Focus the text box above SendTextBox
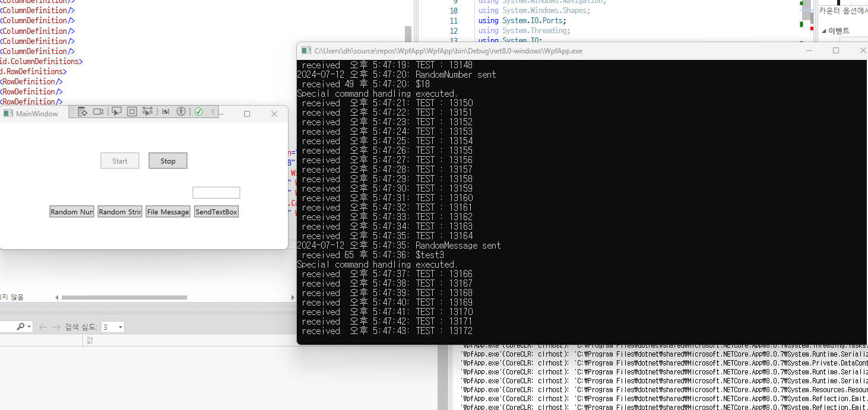Image resolution: width=868 pixels, height=410 pixels. 216,193
